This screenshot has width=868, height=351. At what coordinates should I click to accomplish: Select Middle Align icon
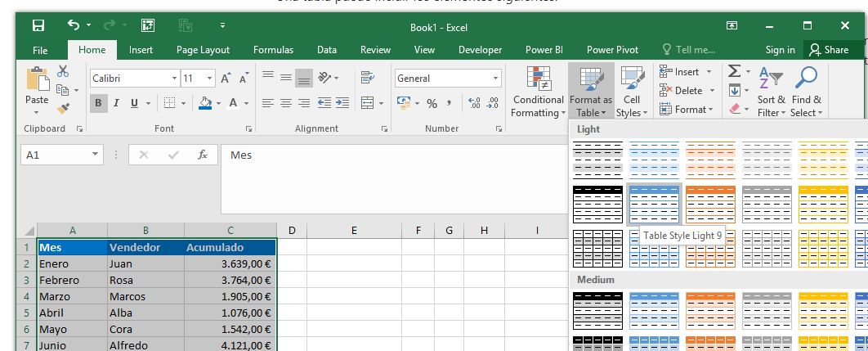(x=285, y=79)
